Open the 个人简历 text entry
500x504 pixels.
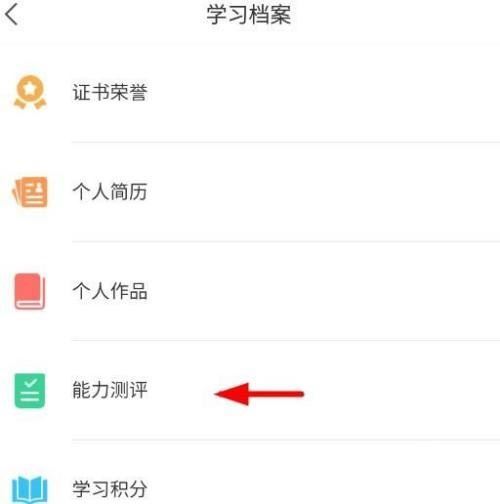(x=110, y=192)
